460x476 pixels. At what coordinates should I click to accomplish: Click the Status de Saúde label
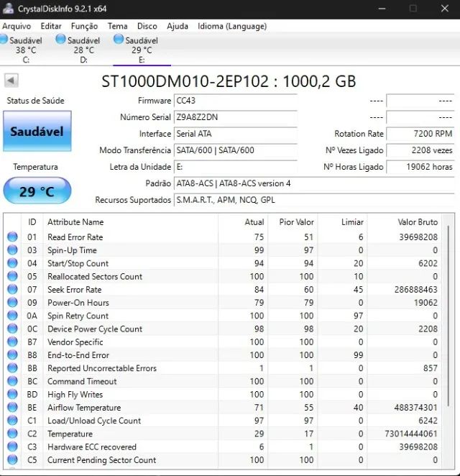coord(35,101)
